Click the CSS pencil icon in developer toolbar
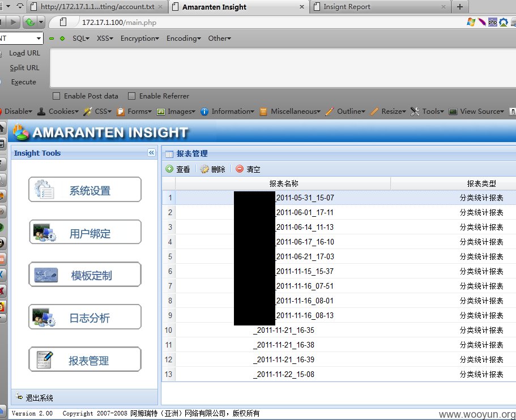The width and height of the screenshot is (516, 420). point(88,112)
